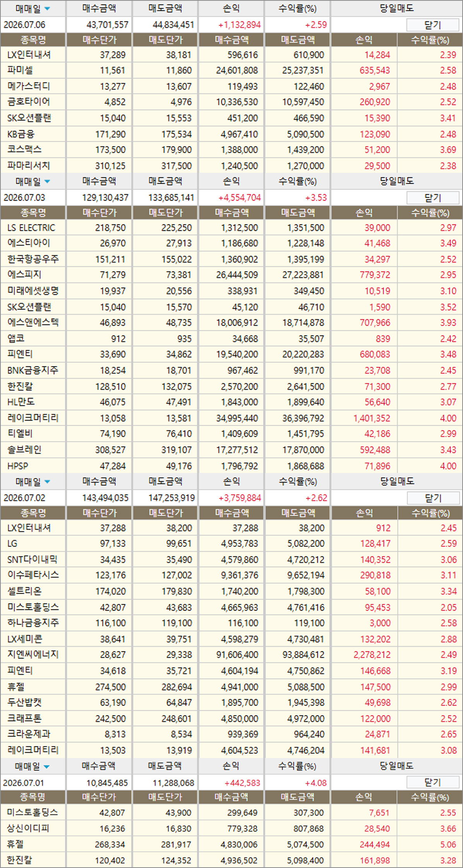Select the 크래프톤 stock name
The width and height of the screenshot is (463, 868).
[24, 718]
